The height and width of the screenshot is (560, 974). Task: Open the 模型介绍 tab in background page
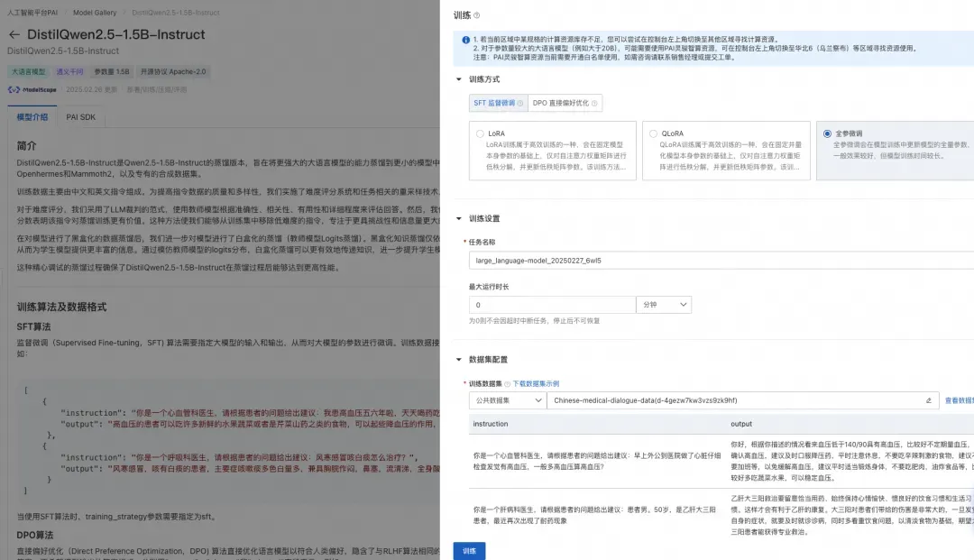point(32,117)
